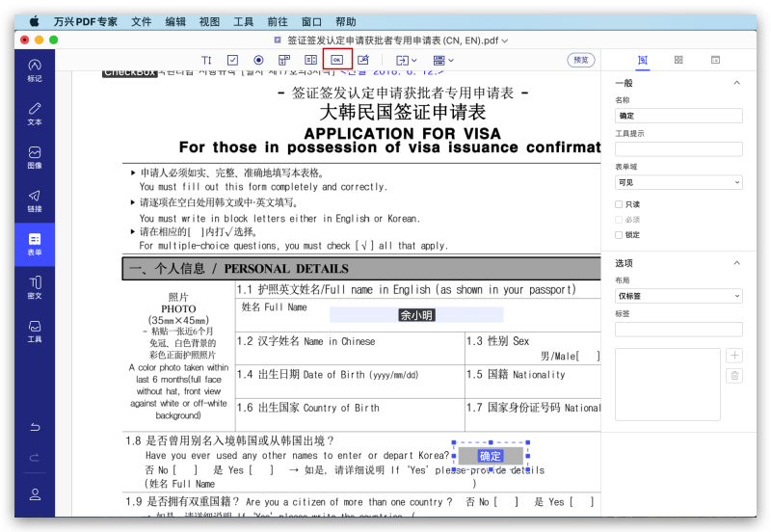Click the 预览 preview button
The height and width of the screenshot is (532, 771).
pyautogui.click(x=581, y=60)
